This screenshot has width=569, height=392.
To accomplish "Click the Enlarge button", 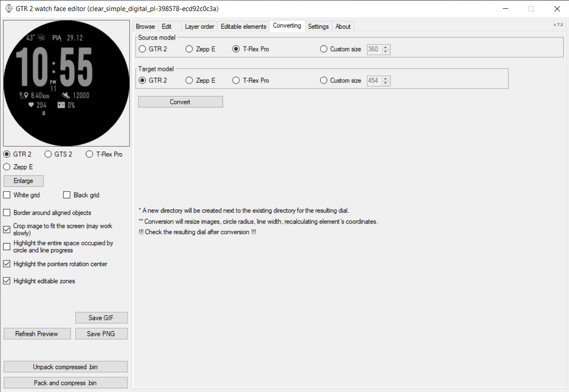I will click(24, 181).
